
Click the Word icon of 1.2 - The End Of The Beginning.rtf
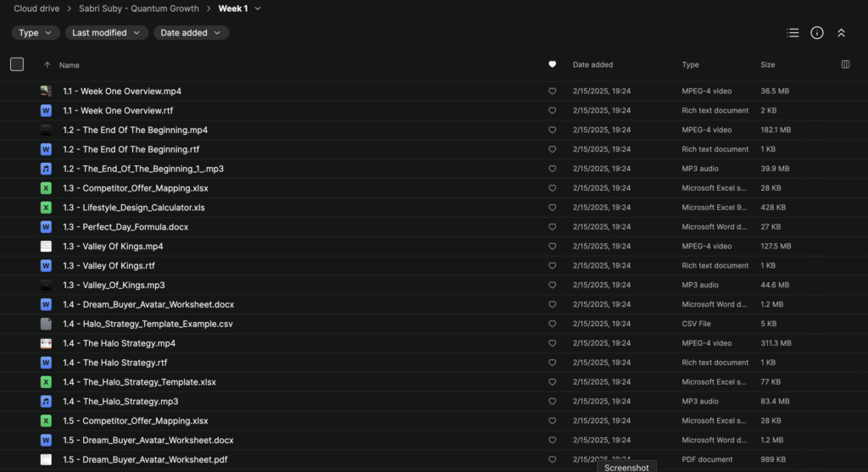(x=46, y=149)
